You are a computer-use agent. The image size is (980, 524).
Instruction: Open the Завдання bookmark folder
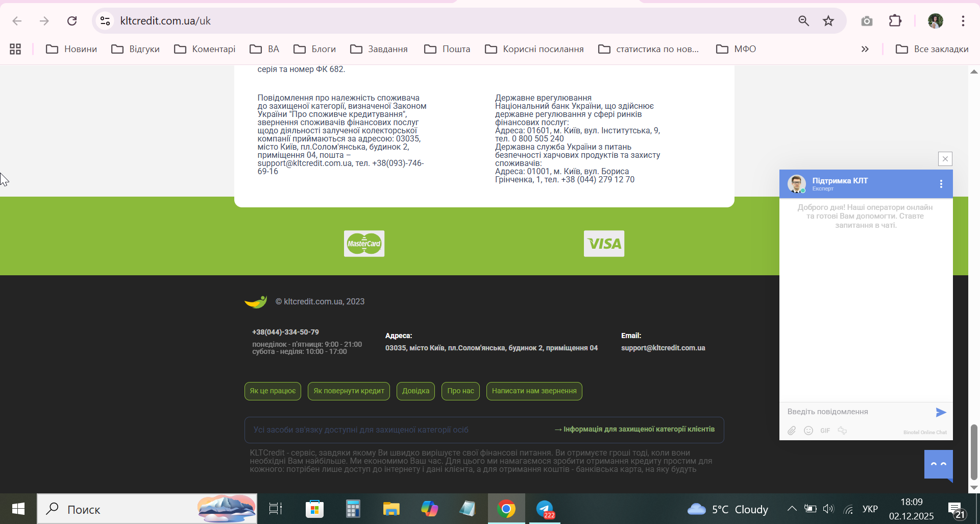tap(379, 49)
